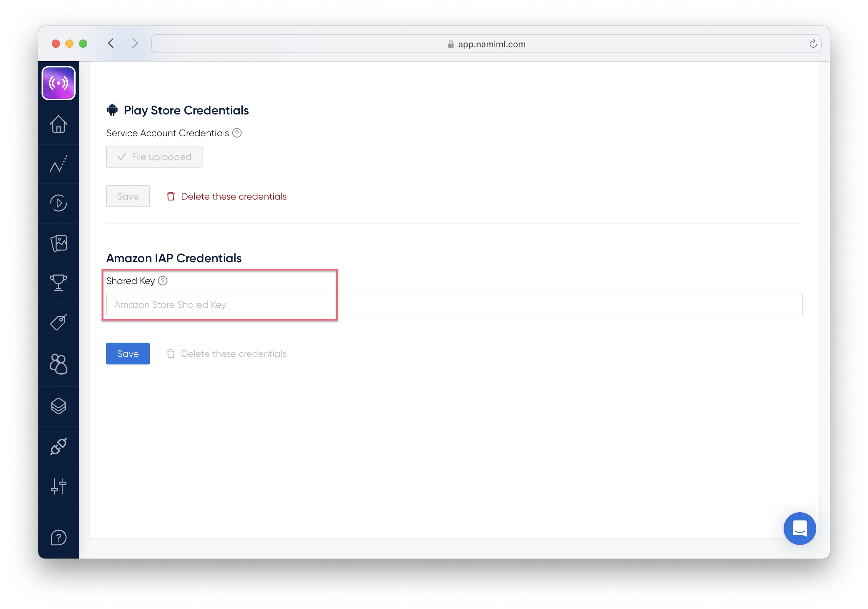Click the play circle sidebar icon
This screenshot has width=868, height=609.
(58, 203)
